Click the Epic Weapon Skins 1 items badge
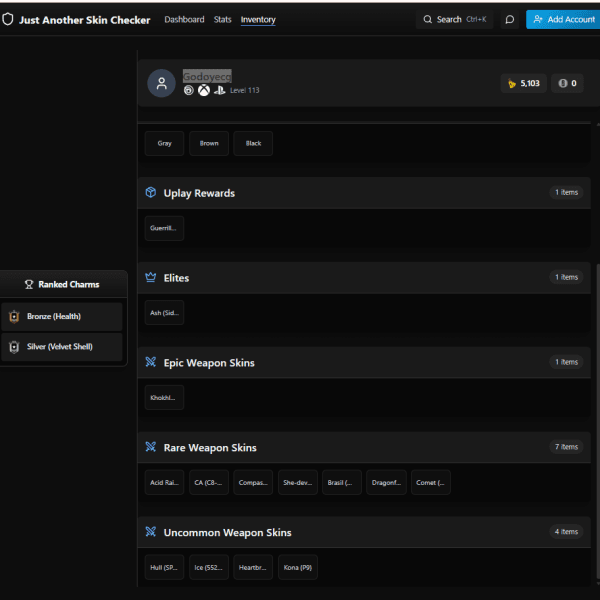Viewport: 600px width, 600px height. [x=566, y=362]
